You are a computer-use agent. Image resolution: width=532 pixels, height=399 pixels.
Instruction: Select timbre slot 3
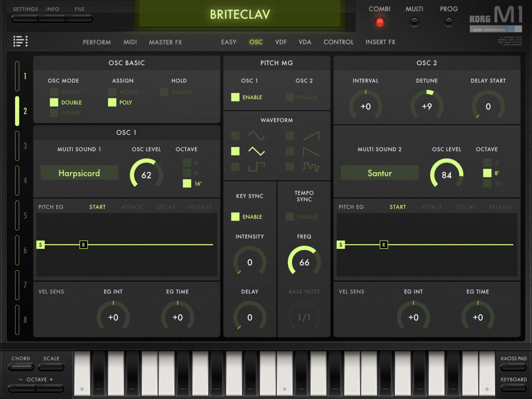point(17,146)
